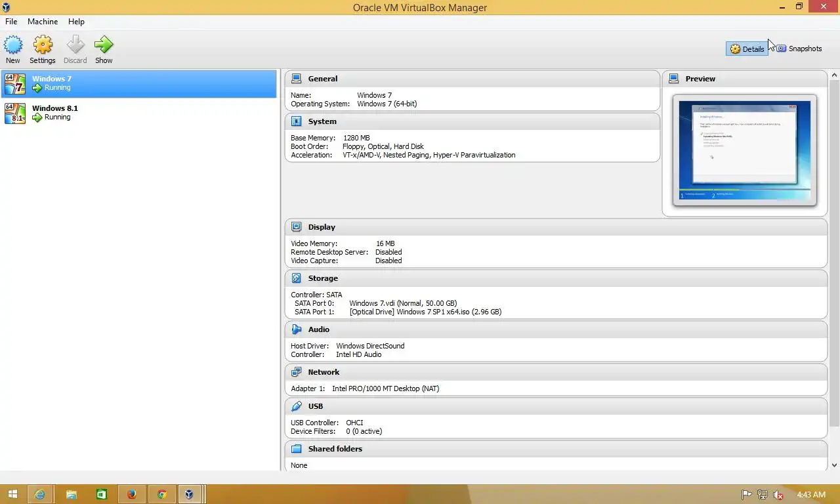Click the network tray icon

tap(763, 495)
